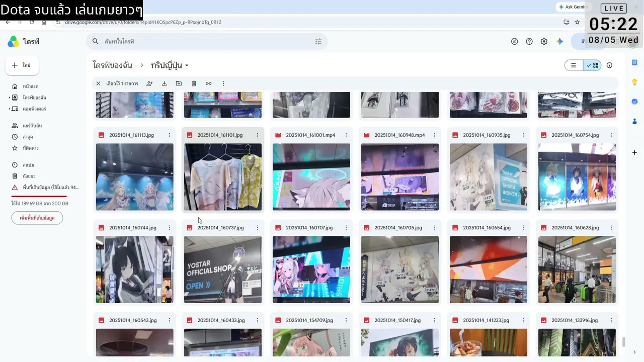The image size is (644, 362).
Task: Click the browser home icon
Action: [44, 22]
